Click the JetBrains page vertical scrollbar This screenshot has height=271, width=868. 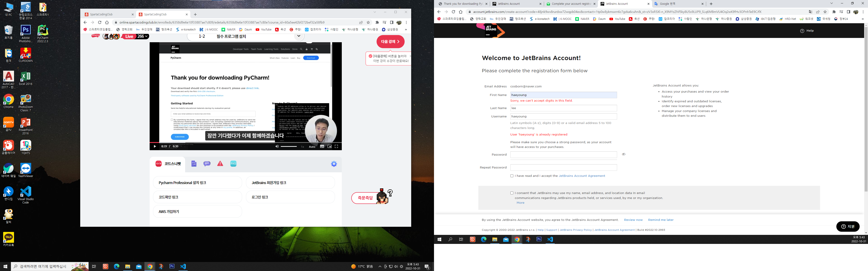click(x=866, y=109)
